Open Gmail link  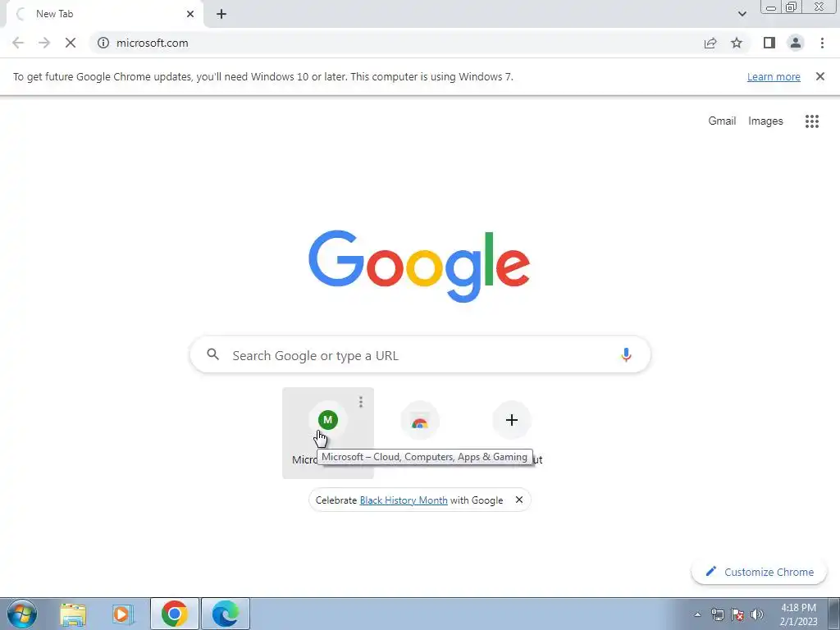(722, 121)
